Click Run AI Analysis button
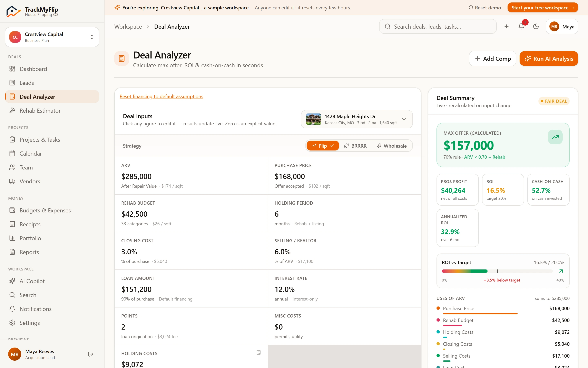588x368 pixels. (549, 58)
